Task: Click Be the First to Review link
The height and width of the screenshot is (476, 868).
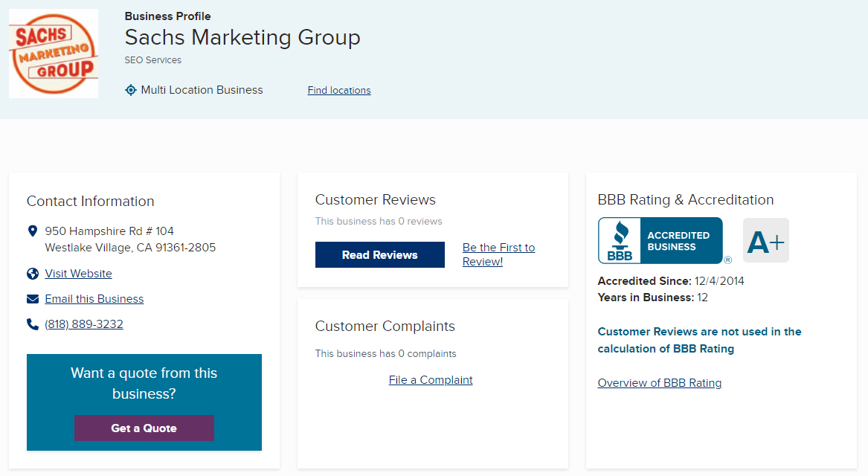Action: tap(498, 254)
